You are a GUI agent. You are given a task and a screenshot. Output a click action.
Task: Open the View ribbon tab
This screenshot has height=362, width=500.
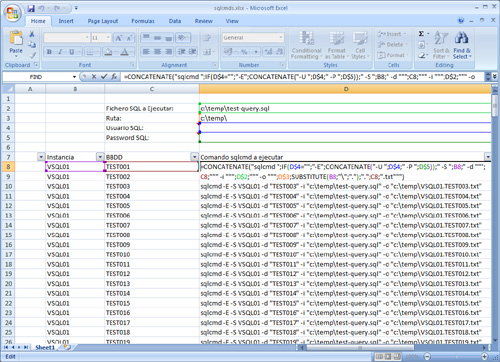(x=232, y=21)
